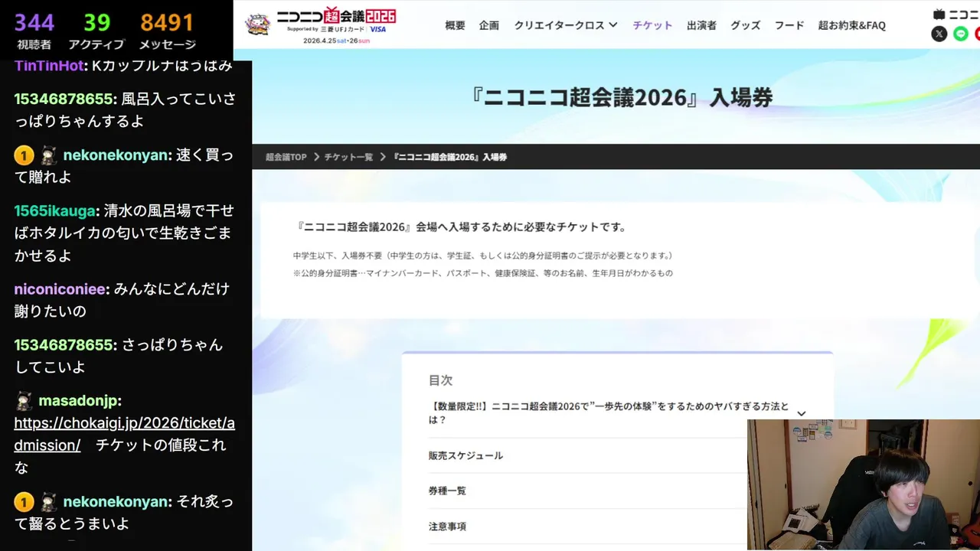Click the 目次 heading
Viewport: 980px width, 551px height.
[441, 380]
